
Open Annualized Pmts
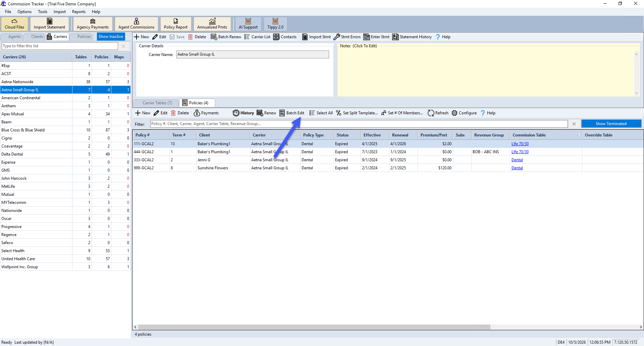pos(212,24)
